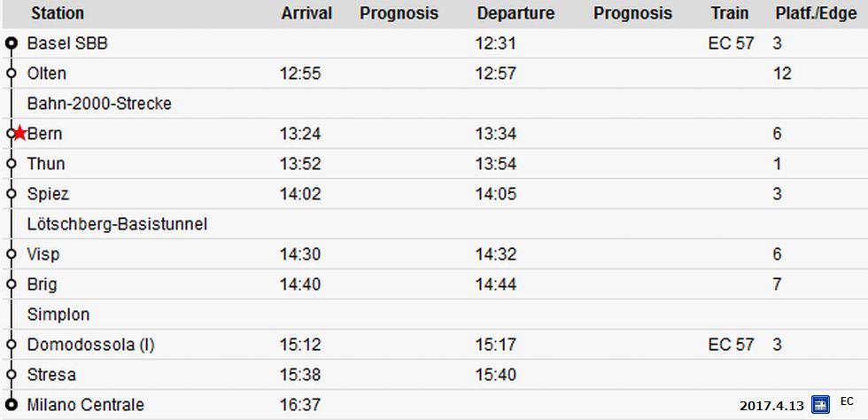Click the Simplon route section row
The height and width of the screenshot is (420, 868).
click(x=434, y=315)
